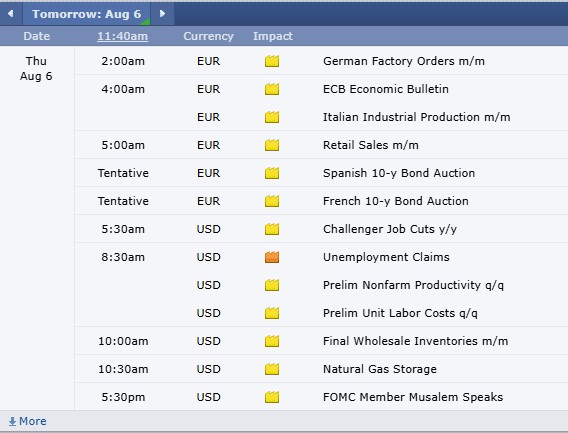Viewport: 568px width, 433px height.
Task: Click impact icon for Spanish 10-y Bond Auction
Action: tap(272, 173)
